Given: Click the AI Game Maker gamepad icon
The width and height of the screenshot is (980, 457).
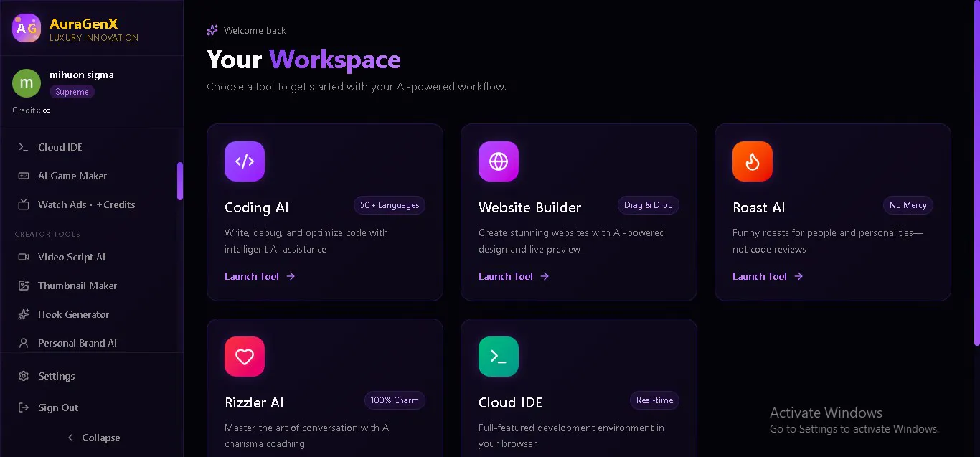Looking at the screenshot, I should [24, 176].
